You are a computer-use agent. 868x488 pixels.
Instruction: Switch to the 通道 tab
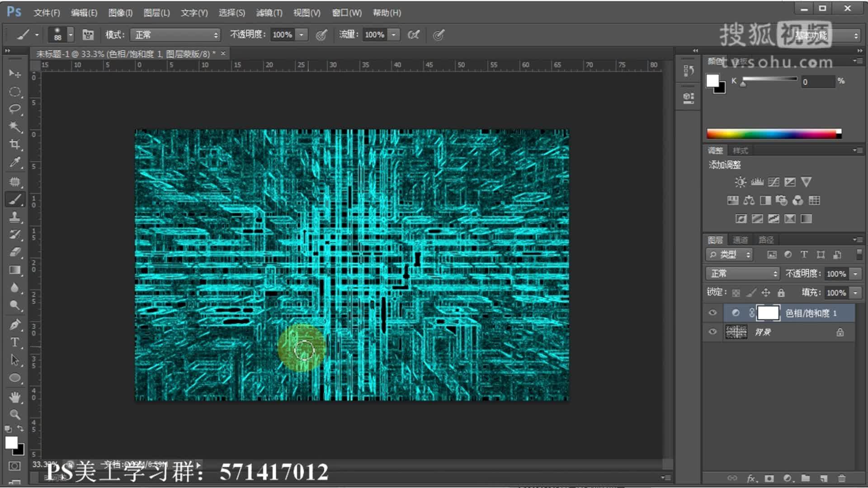pyautogui.click(x=740, y=239)
